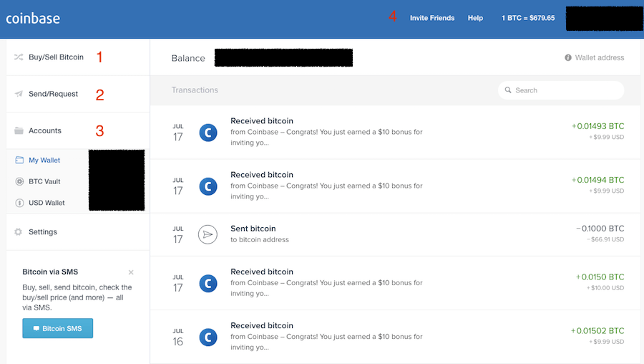The image size is (644, 364).
Task: Open Invite Friends link
Action: (x=432, y=18)
